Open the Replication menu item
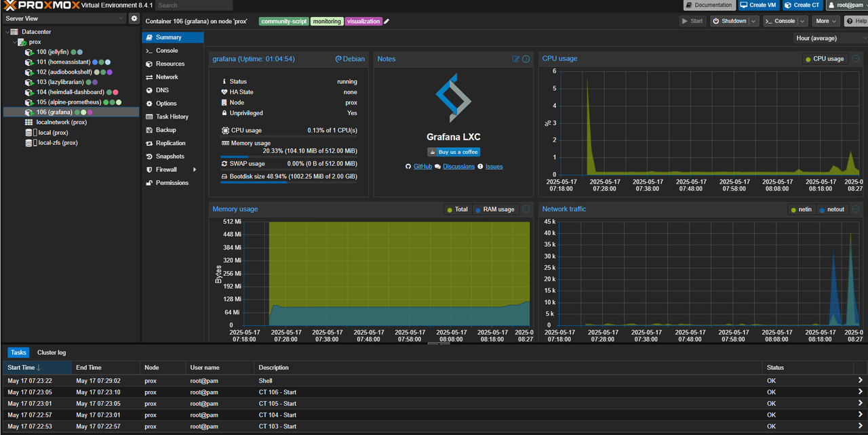The height and width of the screenshot is (435, 868). tap(173, 143)
